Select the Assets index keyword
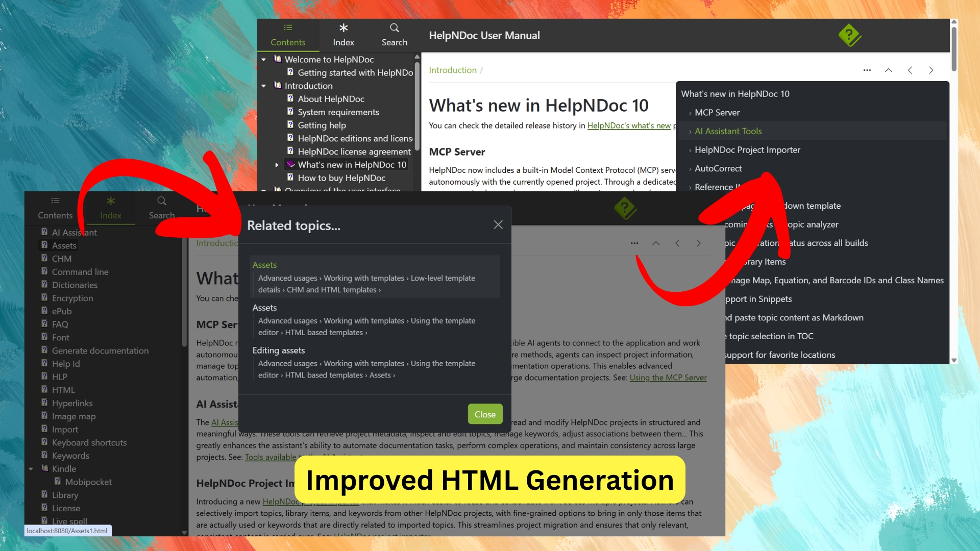Screen dimensions: 980x551 [x=64, y=245]
